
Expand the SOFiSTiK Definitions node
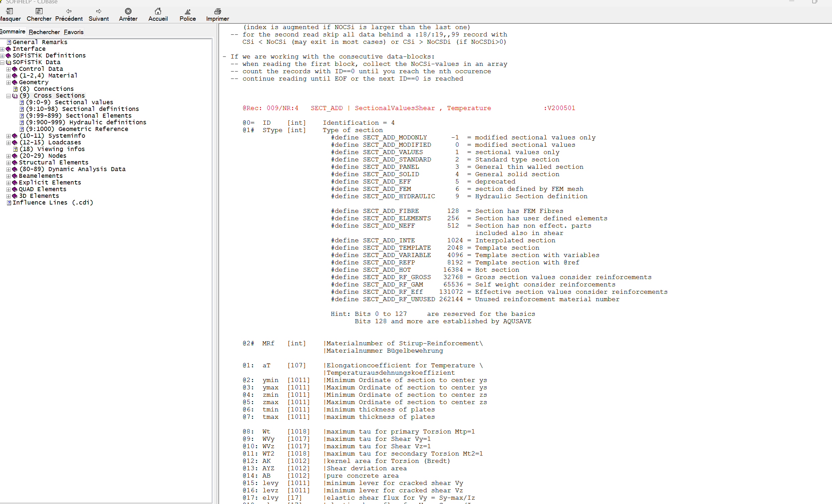click(2, 56)
